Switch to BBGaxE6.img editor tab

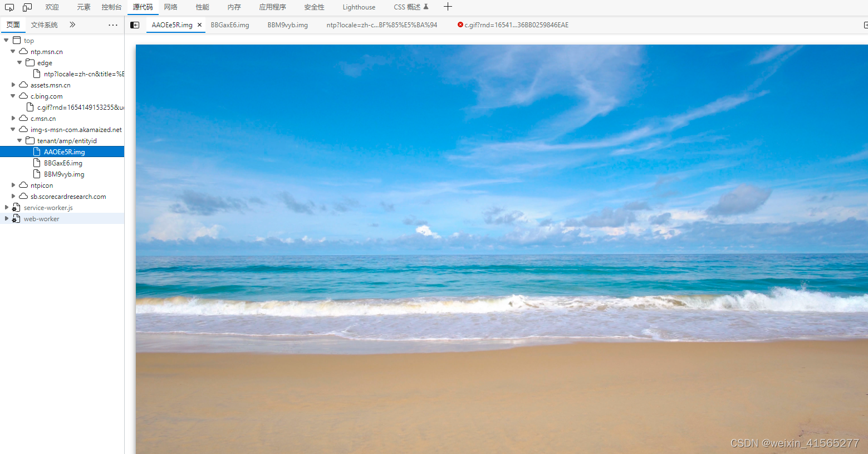230,25
